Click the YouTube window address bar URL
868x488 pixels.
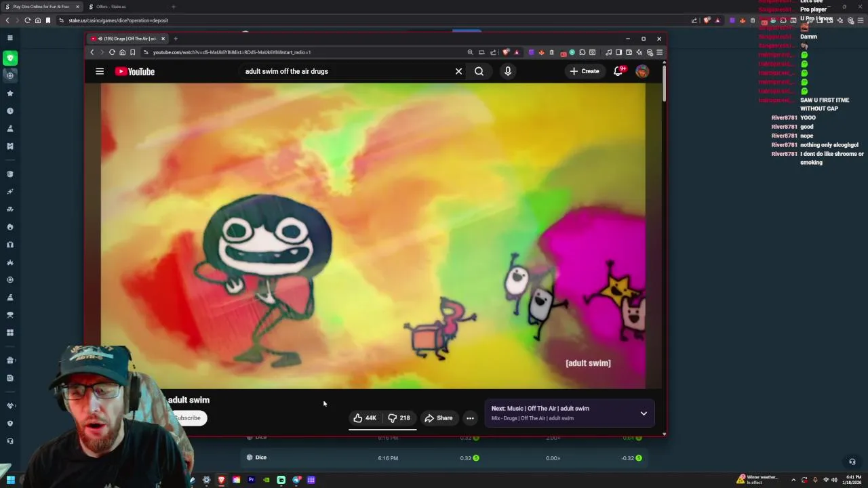(x=232, y=52)
